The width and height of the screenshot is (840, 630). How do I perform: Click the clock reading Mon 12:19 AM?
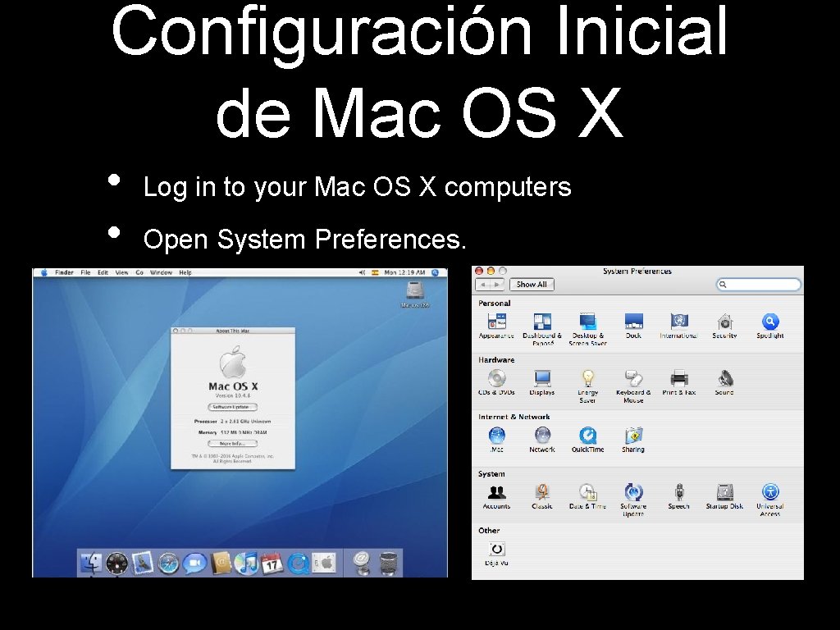[404, 272]
